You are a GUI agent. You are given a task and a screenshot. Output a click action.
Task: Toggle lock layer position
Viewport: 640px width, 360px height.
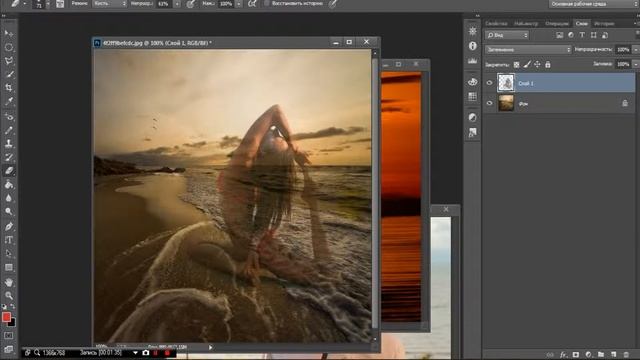tap(537, 64)
